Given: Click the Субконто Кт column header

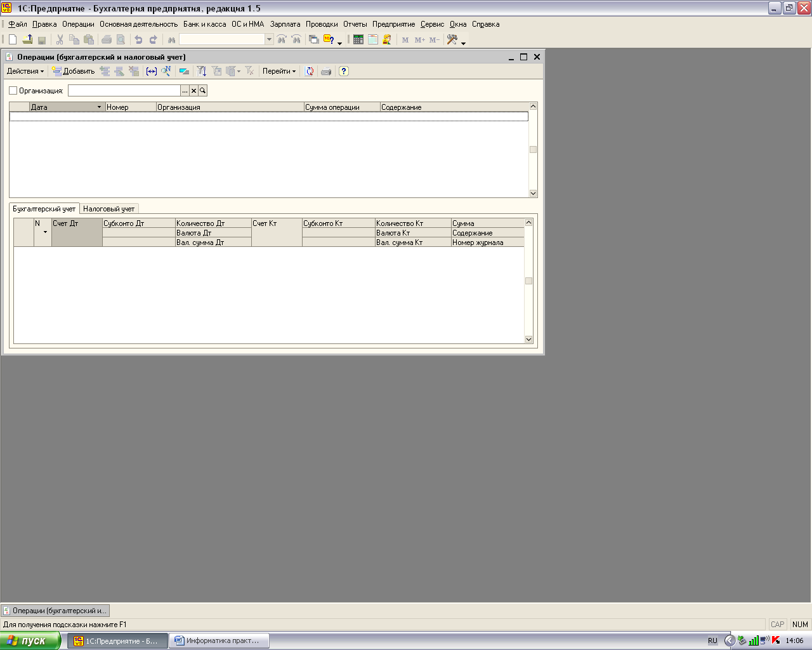Looking at the screenshot, I should point(339,223).
